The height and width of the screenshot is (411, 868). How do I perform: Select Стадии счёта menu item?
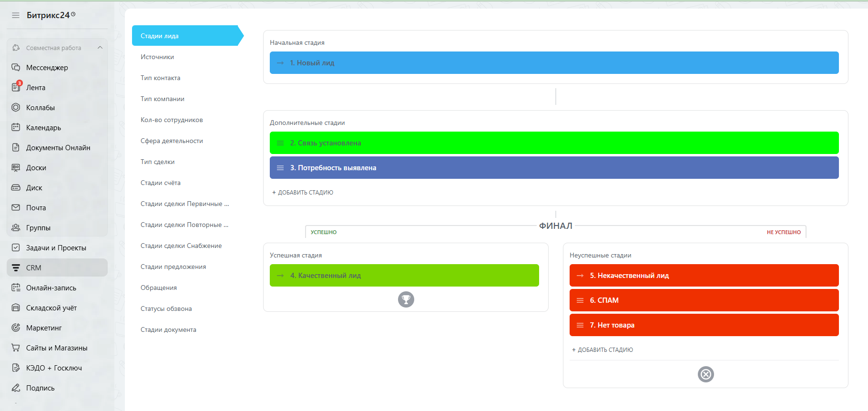click(161, 183)
